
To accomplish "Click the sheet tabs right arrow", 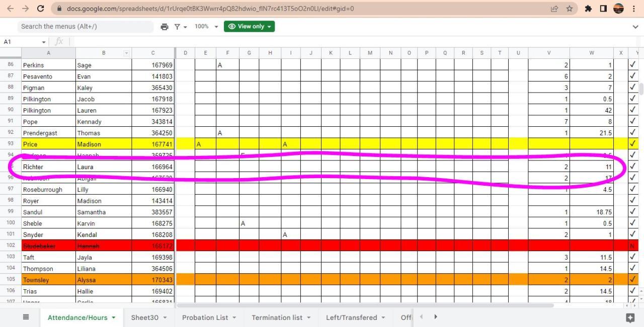I will tap(436, 316).
